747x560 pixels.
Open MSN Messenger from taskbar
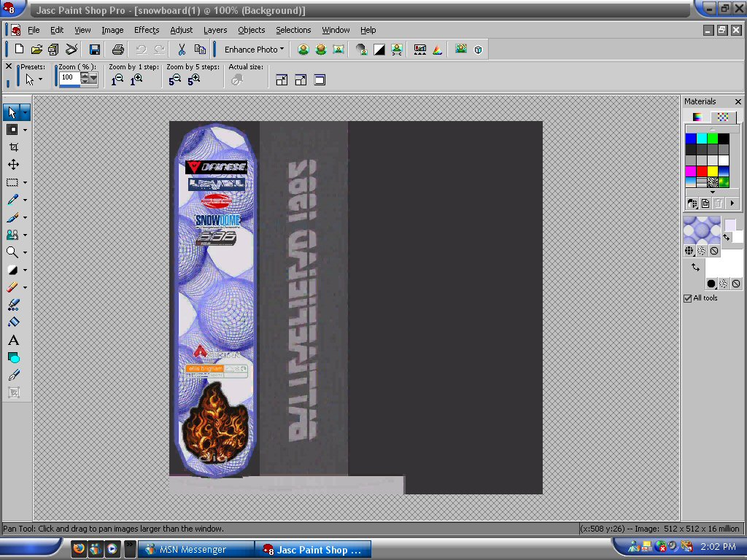pyautogui.click(x=196, y=550)
